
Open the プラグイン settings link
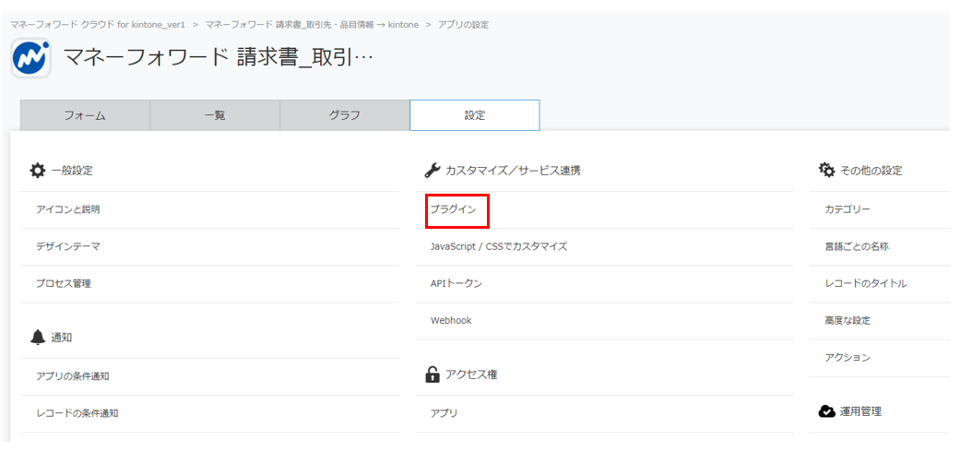(x=453, y=209)
